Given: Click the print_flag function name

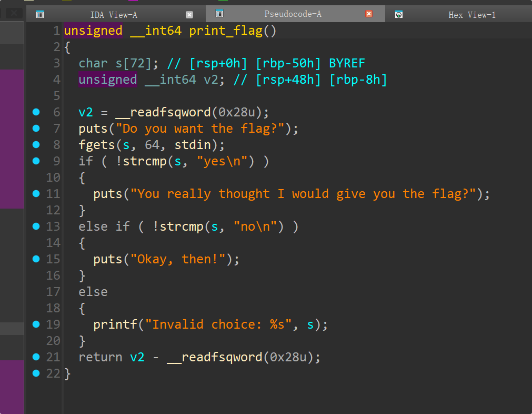Looking at the screenshot, I should pos(226,31).
